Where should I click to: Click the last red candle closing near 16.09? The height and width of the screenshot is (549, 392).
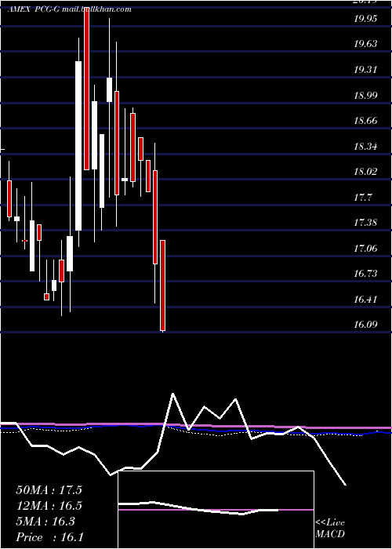(x=163, y=285)
